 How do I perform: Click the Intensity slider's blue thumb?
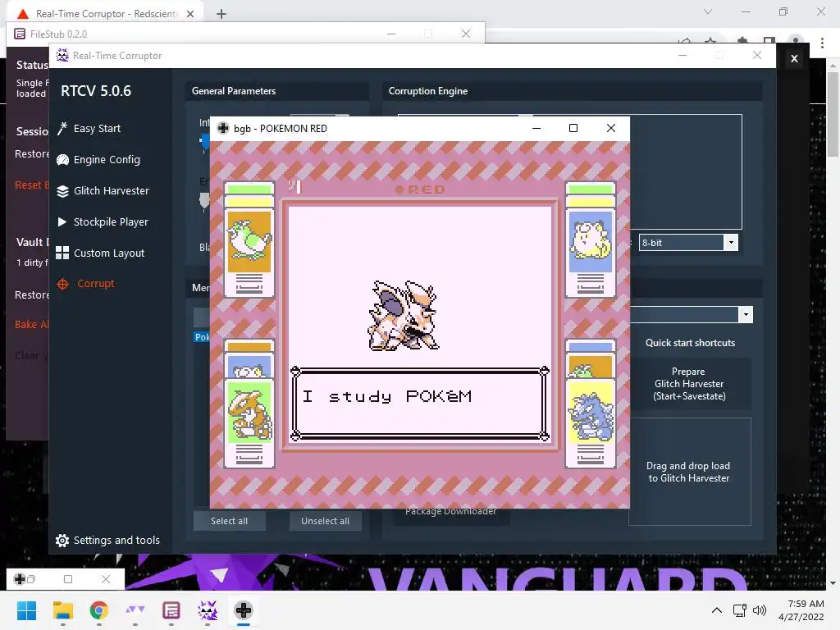(204, 141)
